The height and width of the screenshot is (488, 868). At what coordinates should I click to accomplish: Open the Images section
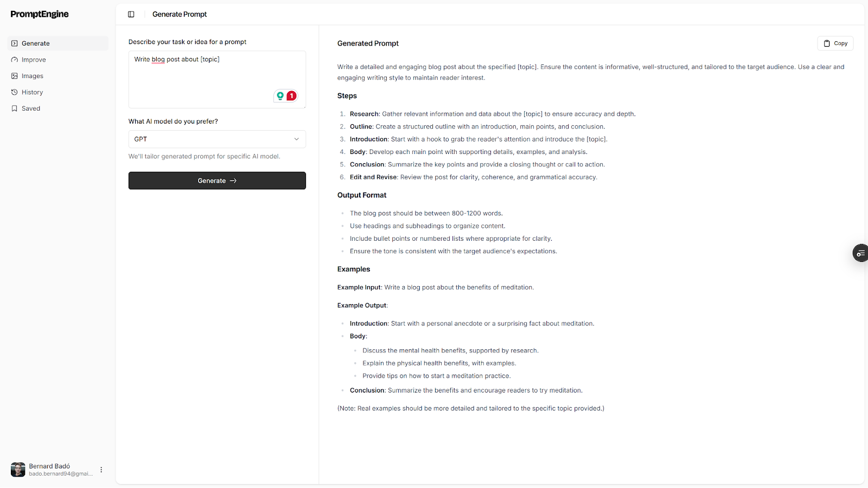[33, 76]
